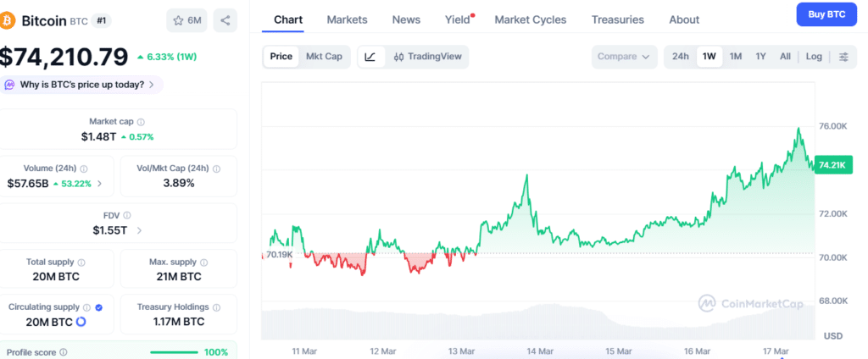
Task: Expand Volume (24h) details chevron
Action: click(x=100, y=184)
